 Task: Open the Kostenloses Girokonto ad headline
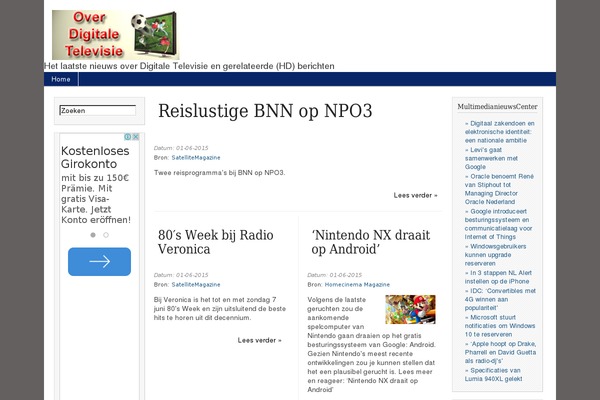pos(95,157)
